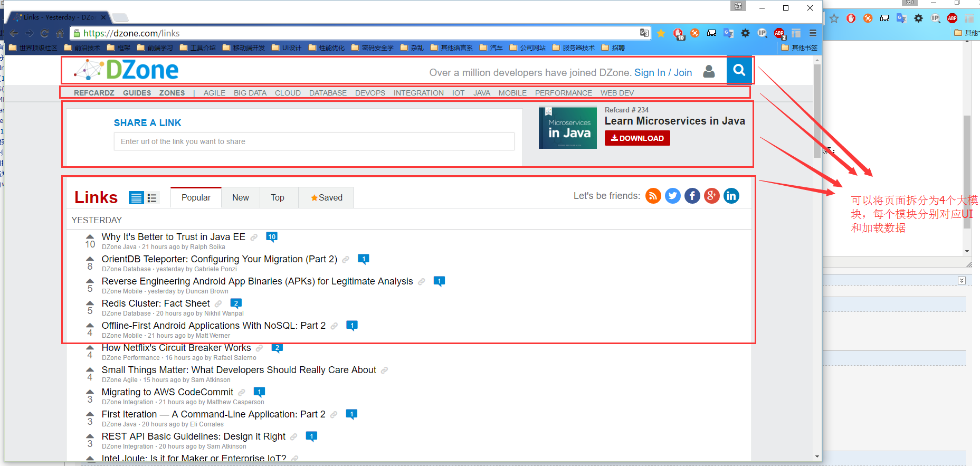This screenshot has height=466, width=980.
Task: Open the ZONES menu item
Action: 172,93
